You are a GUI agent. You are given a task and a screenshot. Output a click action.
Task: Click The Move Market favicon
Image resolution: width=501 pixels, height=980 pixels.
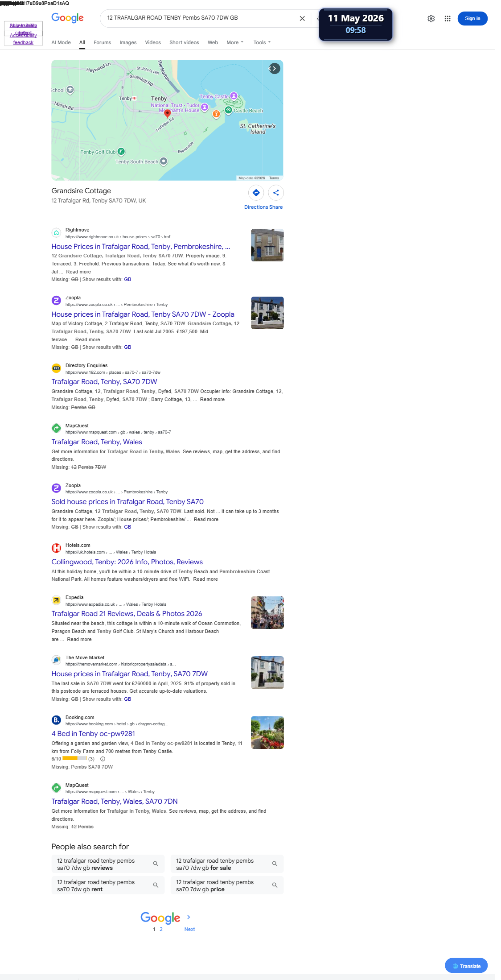pyautogui.click(x=56, y=660)
